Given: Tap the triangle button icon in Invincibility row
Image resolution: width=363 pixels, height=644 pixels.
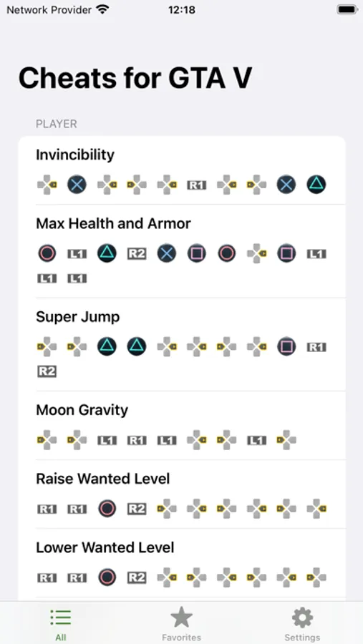Looking at the screenshot, I should [316, 185].
